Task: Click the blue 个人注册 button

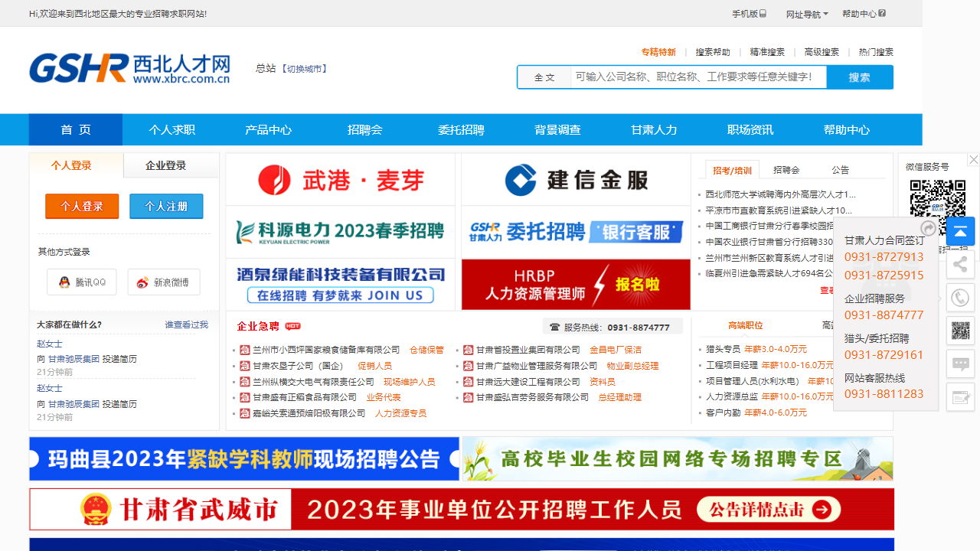Action: click(x=166, y=207)
